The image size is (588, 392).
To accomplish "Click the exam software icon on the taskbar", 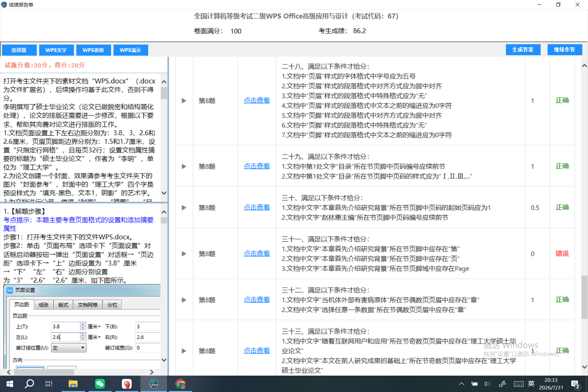I will [154, 384].
